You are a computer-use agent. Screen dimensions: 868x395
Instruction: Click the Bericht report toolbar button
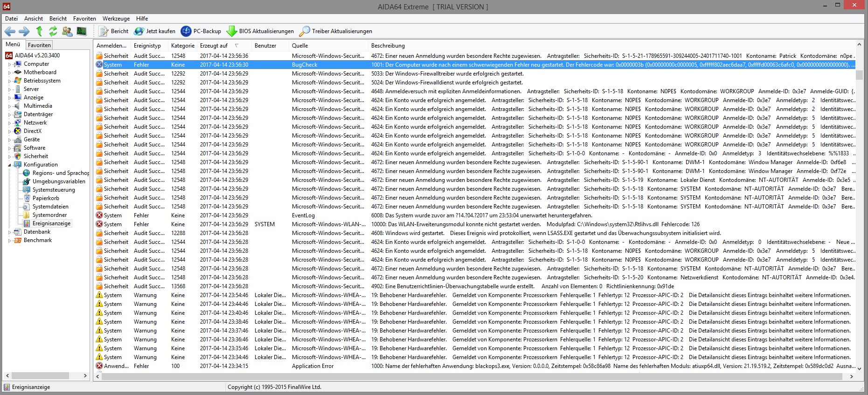click(114, 31)
